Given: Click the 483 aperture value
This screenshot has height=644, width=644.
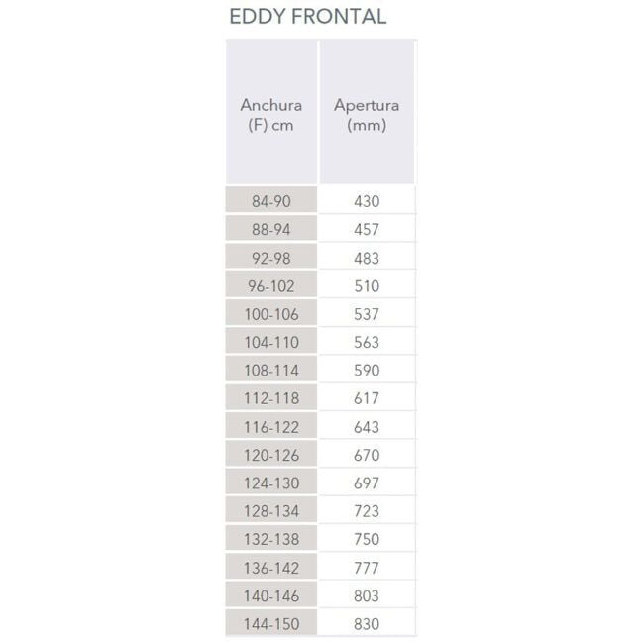Looking at the screenshot, I should point(367,258).
